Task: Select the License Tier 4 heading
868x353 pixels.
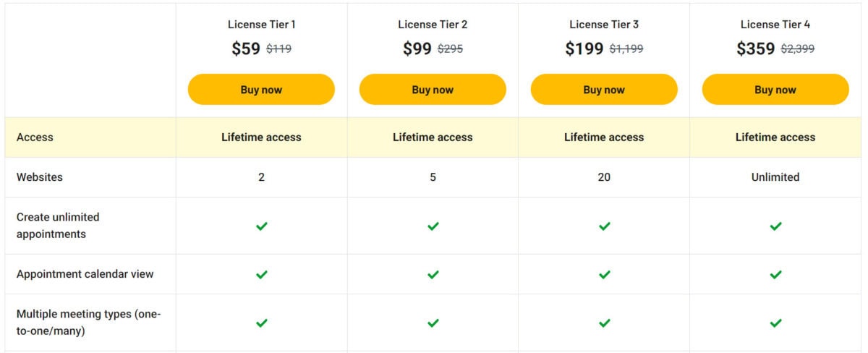Action: click(x=775, y=25)
